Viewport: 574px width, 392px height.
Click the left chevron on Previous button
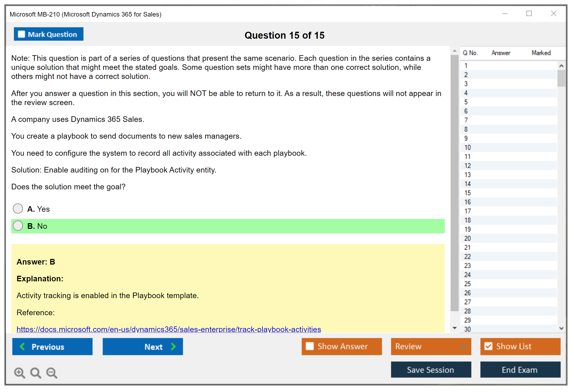(x=22, y=346)
